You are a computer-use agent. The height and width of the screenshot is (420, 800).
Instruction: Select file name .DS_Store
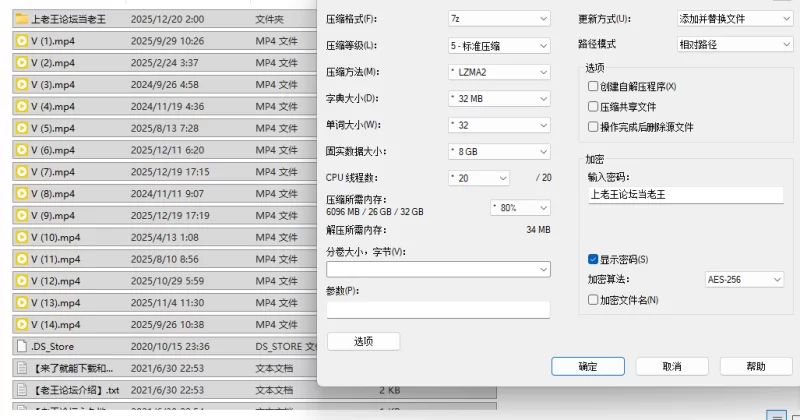53,347
